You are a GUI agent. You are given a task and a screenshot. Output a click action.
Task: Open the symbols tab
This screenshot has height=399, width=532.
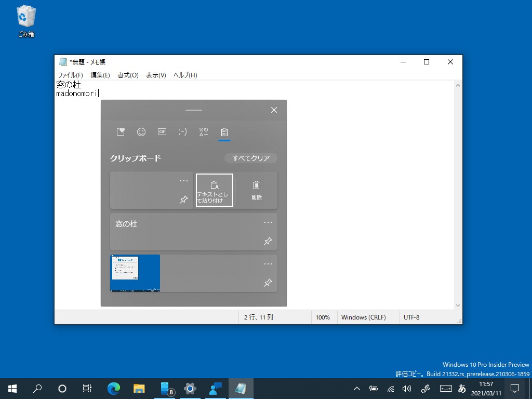(x=203, y=131)
